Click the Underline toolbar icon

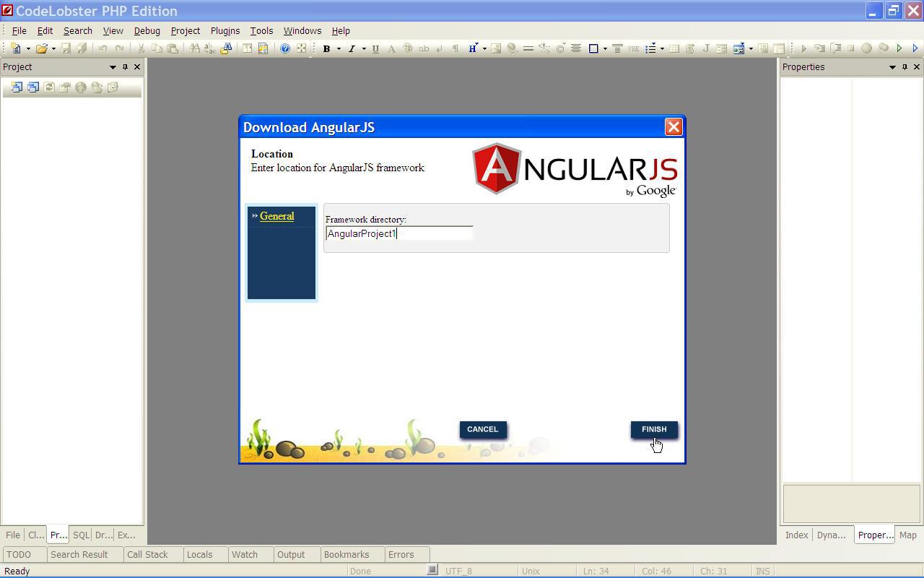click(375, 48)
